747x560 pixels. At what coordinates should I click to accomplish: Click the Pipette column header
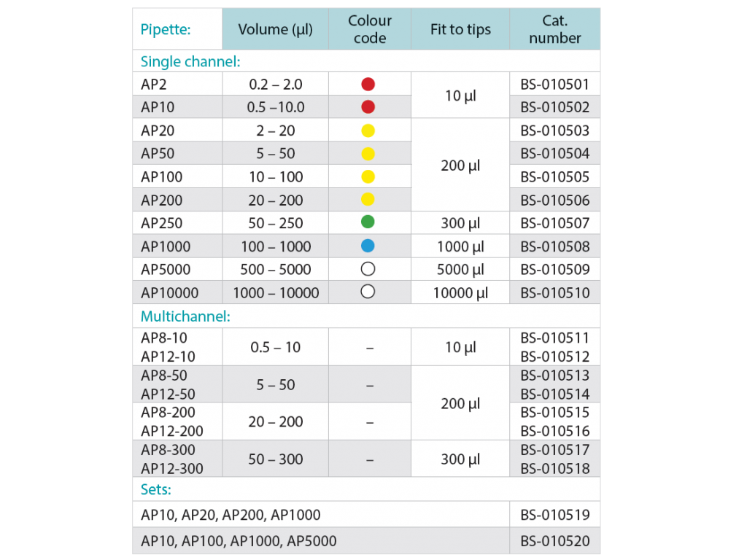click(x=166, y=30)
